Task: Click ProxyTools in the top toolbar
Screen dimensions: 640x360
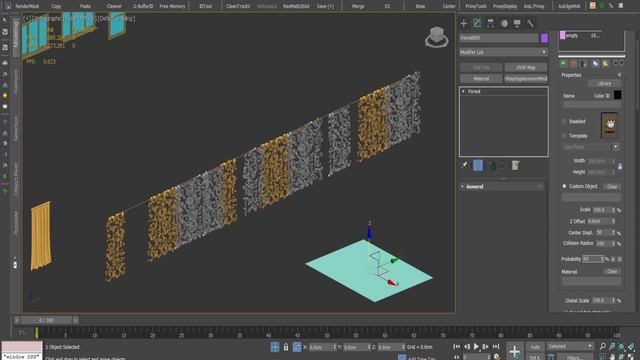Action: click(476, 6)
